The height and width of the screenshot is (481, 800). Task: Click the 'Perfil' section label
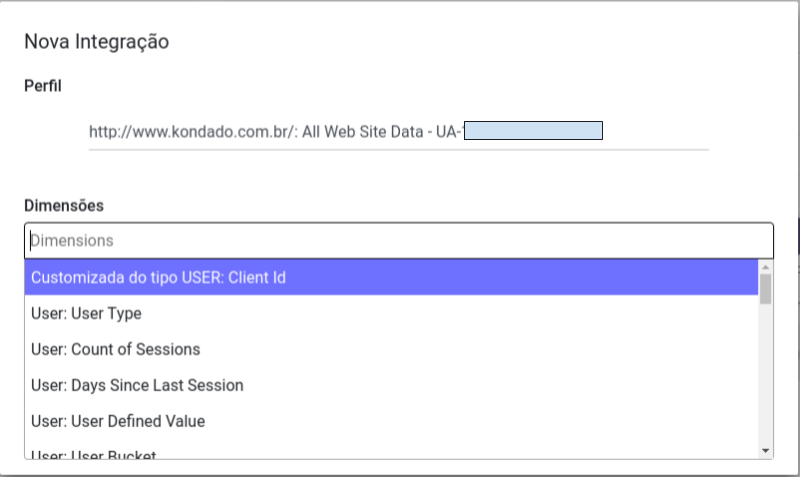coord(43,86)
